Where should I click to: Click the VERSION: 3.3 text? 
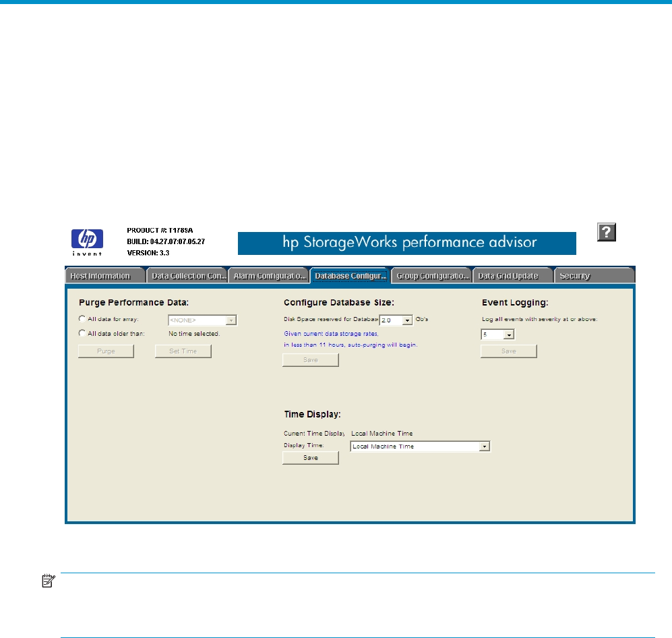(148, 253)
